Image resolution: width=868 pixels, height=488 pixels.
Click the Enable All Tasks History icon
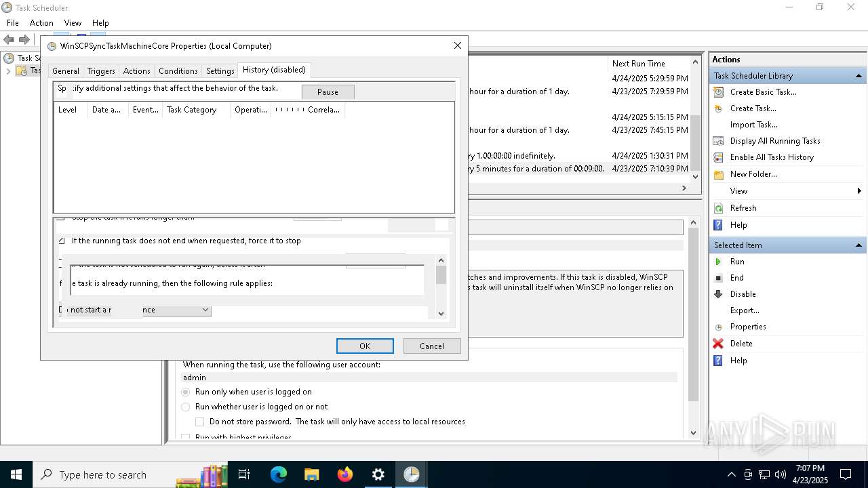718,157
